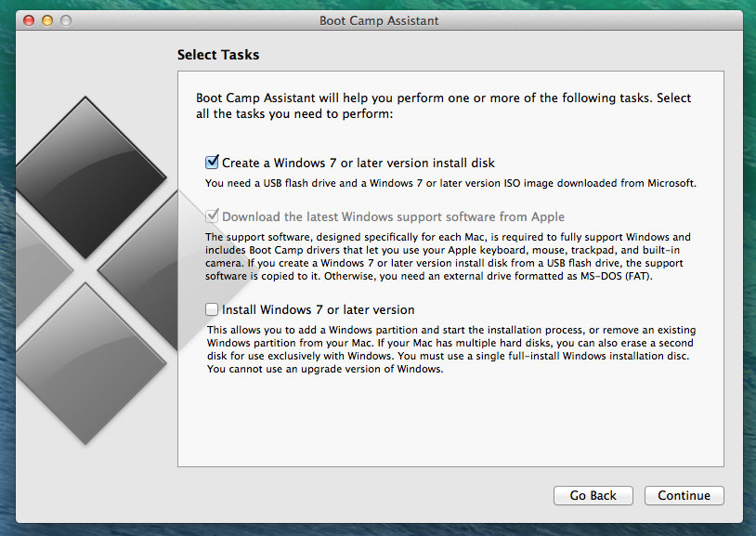Image resolution: width=756 pixels, height=536 pixels.
Task: Click the Boot Camp Assistant window title
Action: [x=379, y=20]
